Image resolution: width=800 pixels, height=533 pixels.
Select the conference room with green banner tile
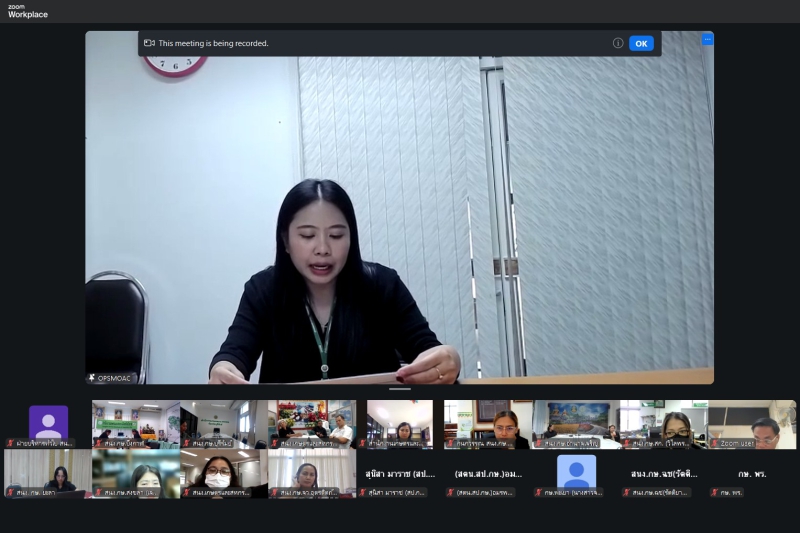pos(136,422)
